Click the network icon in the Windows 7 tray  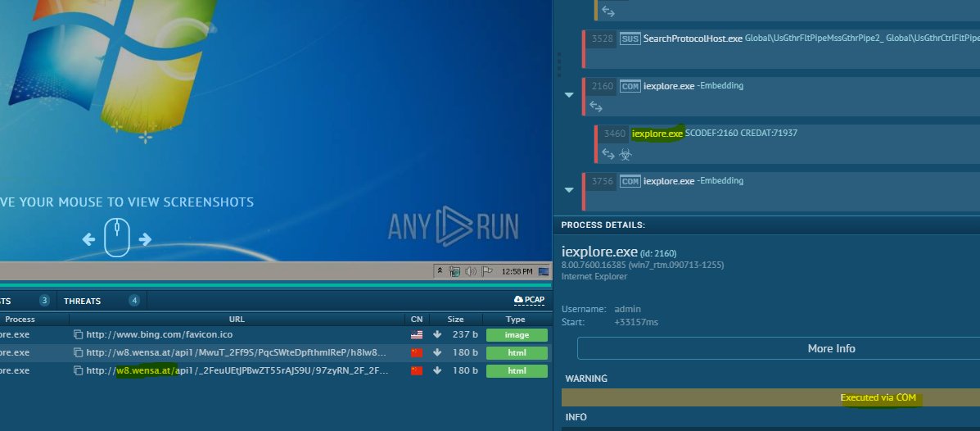455,271
